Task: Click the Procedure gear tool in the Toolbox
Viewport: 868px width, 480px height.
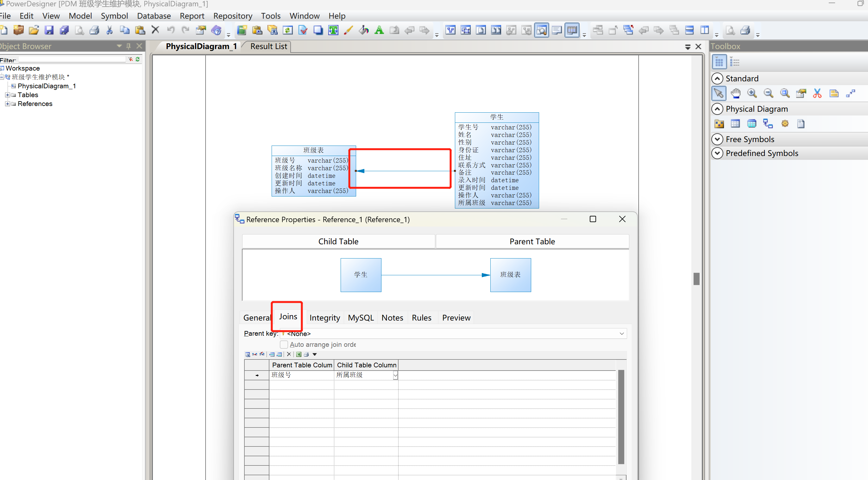Action: tap(785, 124)
